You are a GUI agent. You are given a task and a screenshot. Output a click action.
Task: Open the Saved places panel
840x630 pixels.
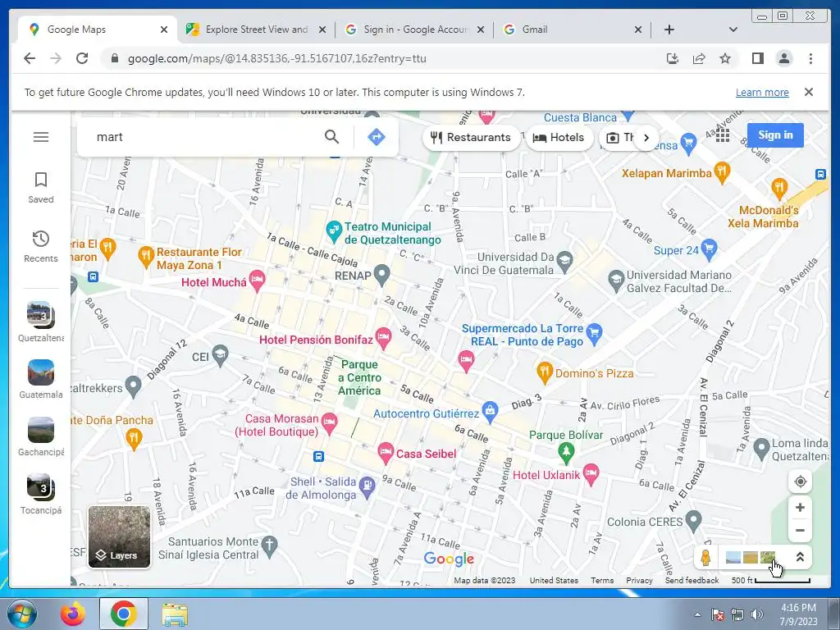click(x=41, y=188)
